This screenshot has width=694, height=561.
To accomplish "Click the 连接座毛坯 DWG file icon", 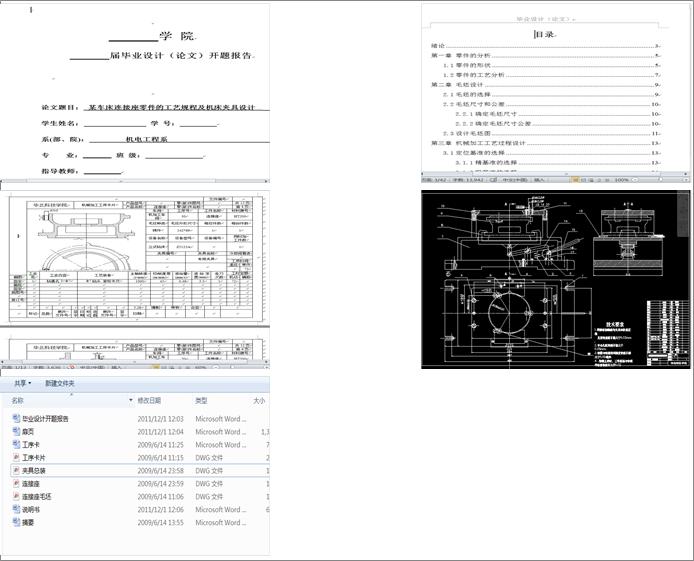I will (x=16, y=497).
